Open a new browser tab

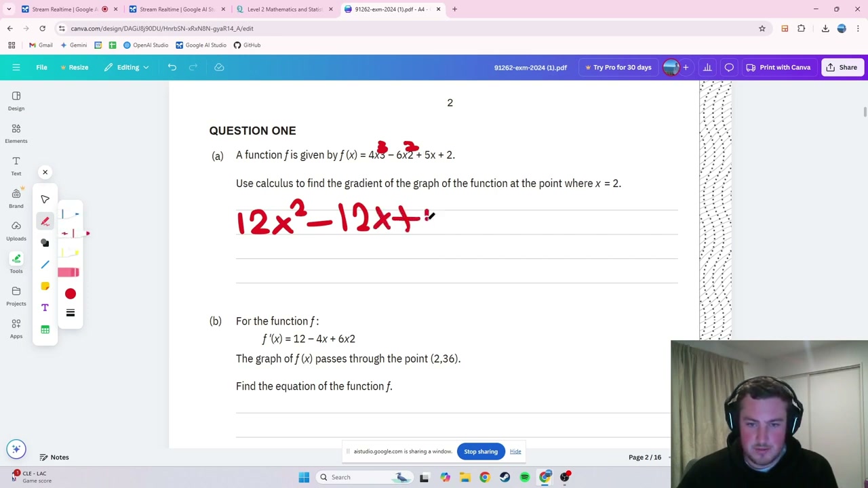[x=454, y=9]
